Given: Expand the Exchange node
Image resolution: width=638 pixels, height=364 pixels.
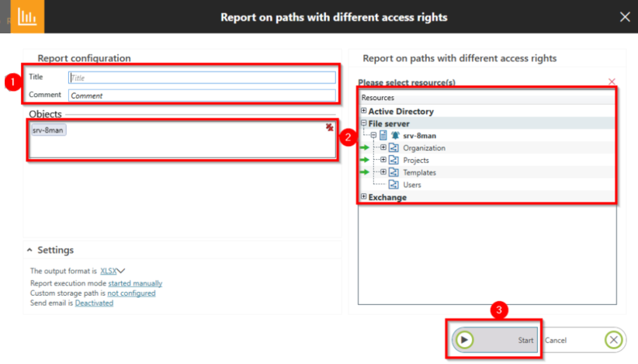Looking at the screenshot, I should click(364, 197).
